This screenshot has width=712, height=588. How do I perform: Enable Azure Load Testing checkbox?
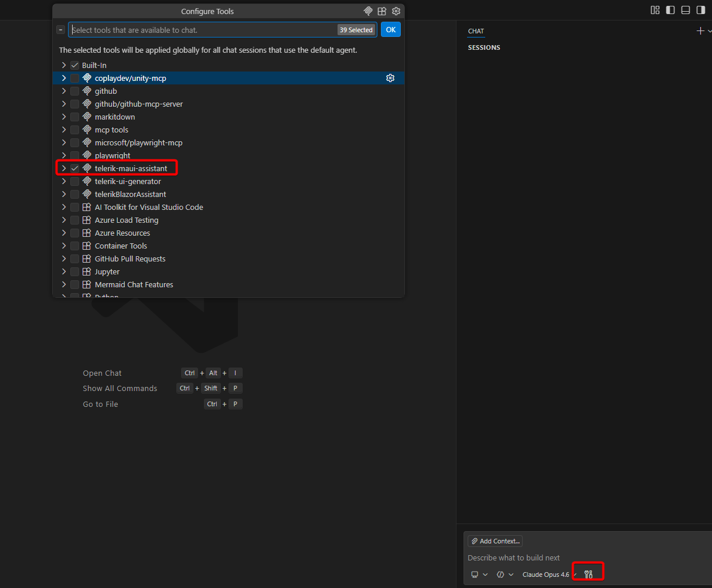tap(74, 220)
